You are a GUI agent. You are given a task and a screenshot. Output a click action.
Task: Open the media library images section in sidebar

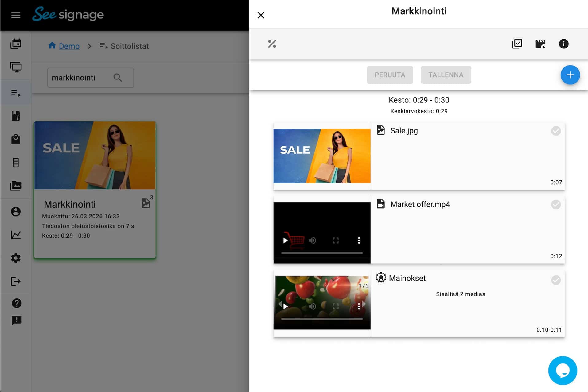tap(16, 186)
